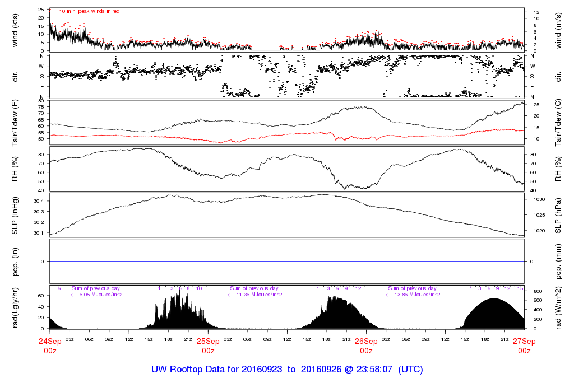
Task: Select the 25Sep 00z date marker
Action: click(x=208, y=346)
